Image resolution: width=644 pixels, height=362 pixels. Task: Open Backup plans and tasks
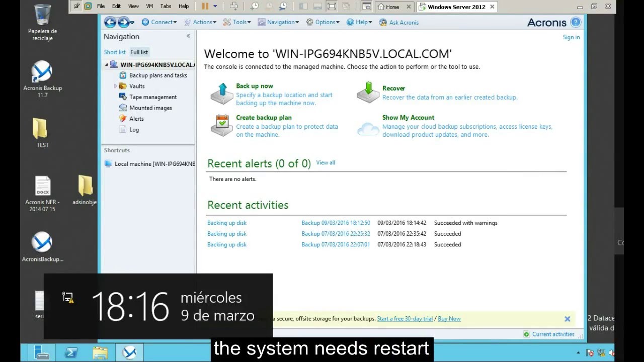(x=158, y=75)
